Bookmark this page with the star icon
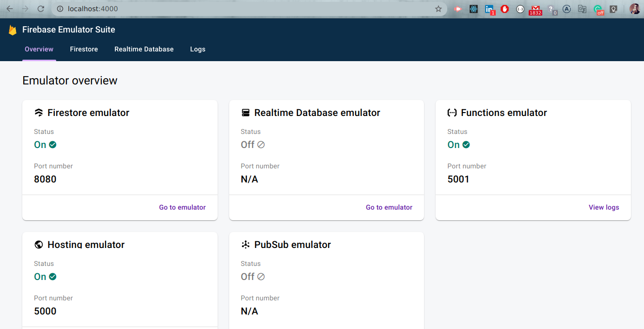This screenshot has height=329, width=644. pos(439,9)
